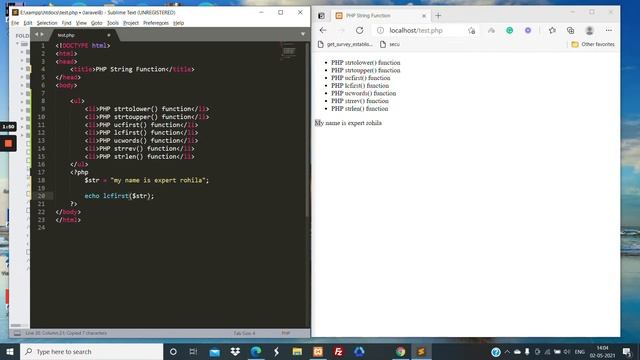Open Edge Settings and more menu
This screenshot has width=640, height=360.
(609, 30)
